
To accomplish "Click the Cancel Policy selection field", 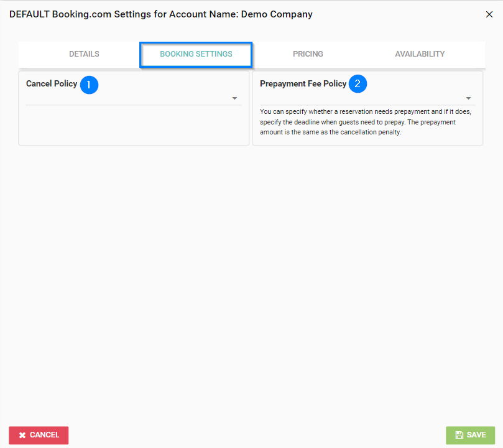I will point(134,98).
